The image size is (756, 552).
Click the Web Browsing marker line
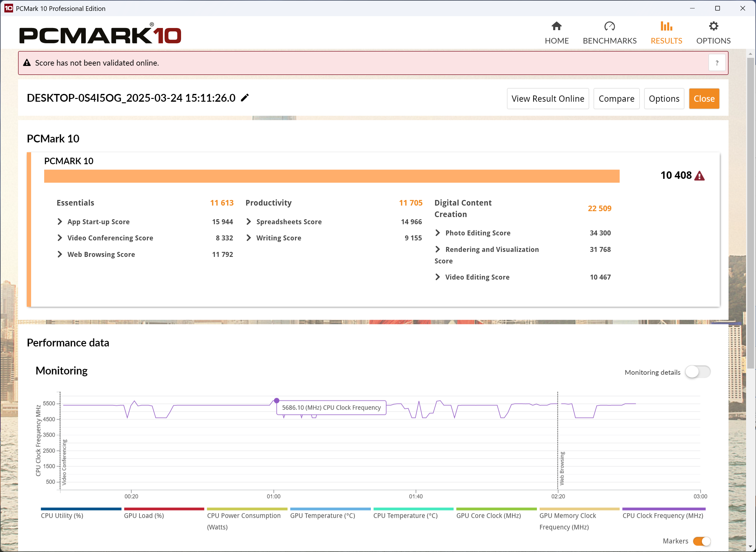coord(558,441)
